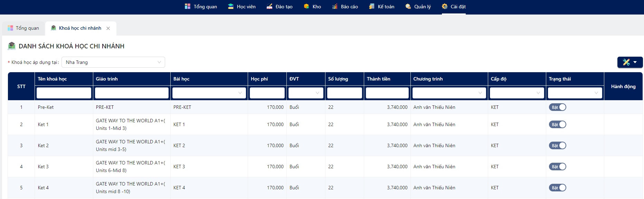Image resolution: width=644 pixels, height=199 pixels.
Task: Click the Cài đặt gear icon
Action: [445, 6]
